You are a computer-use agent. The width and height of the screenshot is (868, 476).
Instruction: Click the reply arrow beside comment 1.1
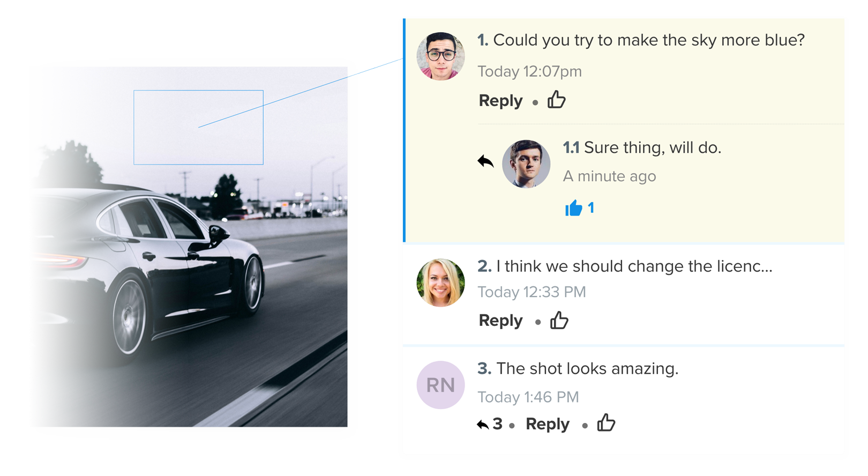click(485, 161)
